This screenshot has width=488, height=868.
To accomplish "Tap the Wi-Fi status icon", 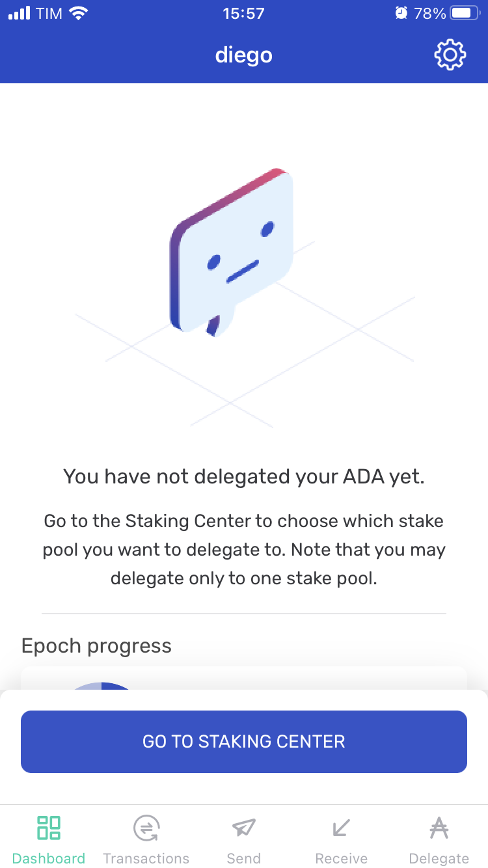I will point(79,14).
